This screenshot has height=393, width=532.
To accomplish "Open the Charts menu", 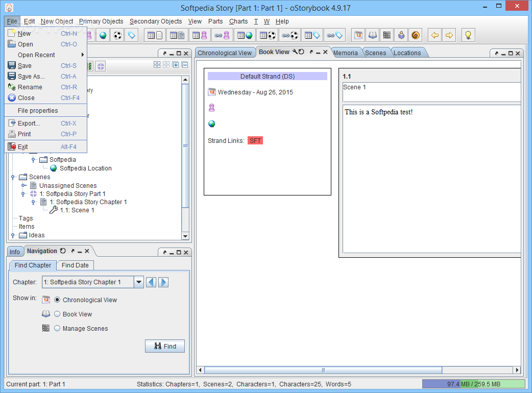I will [238, 21].
